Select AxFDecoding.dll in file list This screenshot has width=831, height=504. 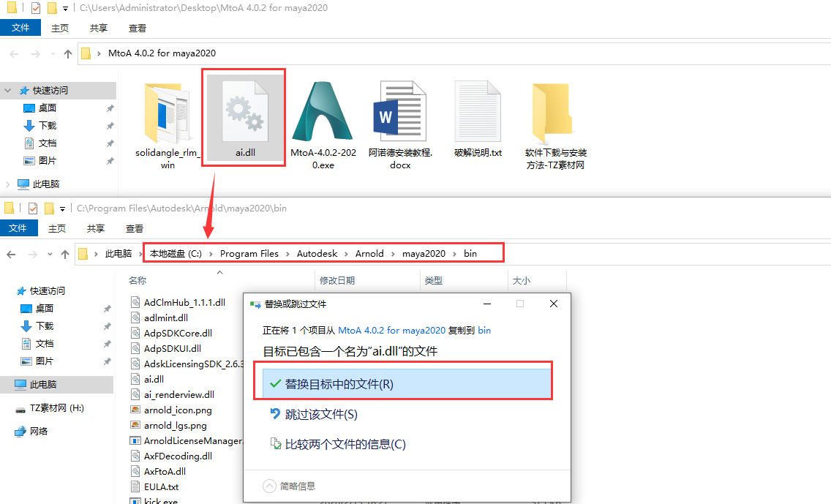tap(178, 456)
